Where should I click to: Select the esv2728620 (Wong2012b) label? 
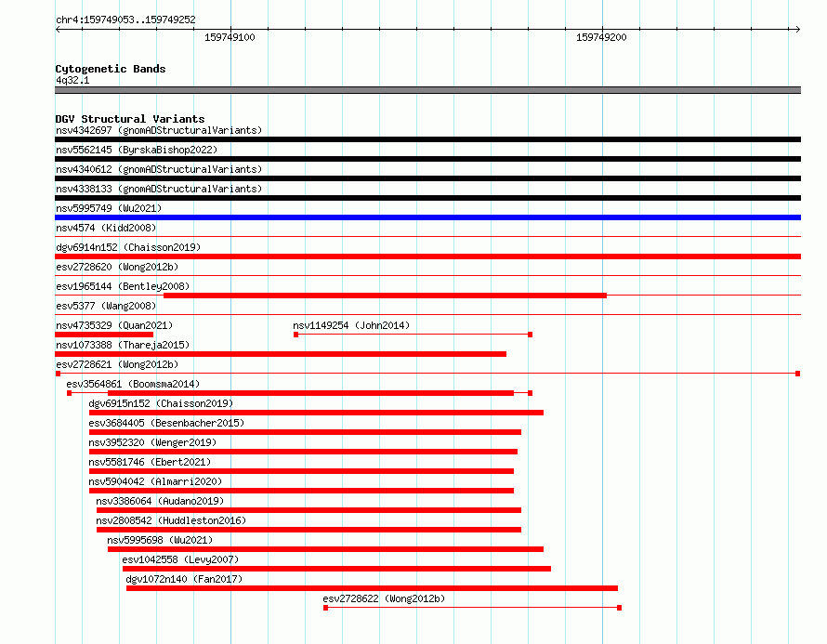click(117, 267)
